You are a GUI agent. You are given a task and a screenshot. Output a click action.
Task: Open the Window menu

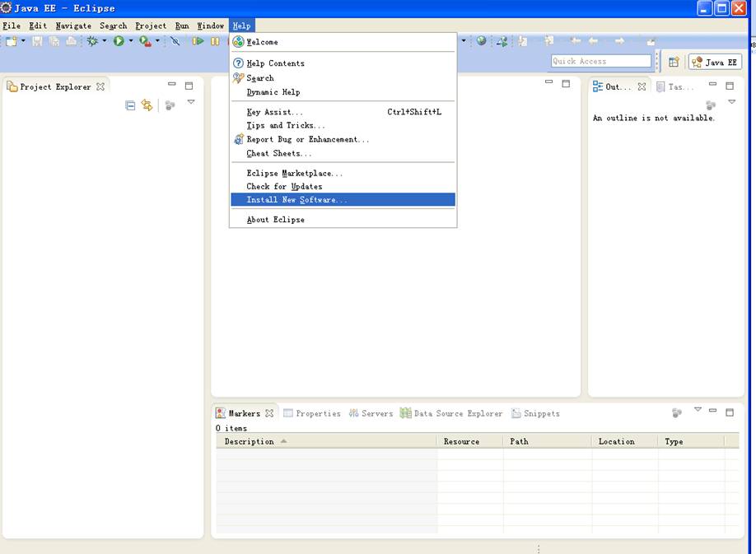click(x=211, y=26)
